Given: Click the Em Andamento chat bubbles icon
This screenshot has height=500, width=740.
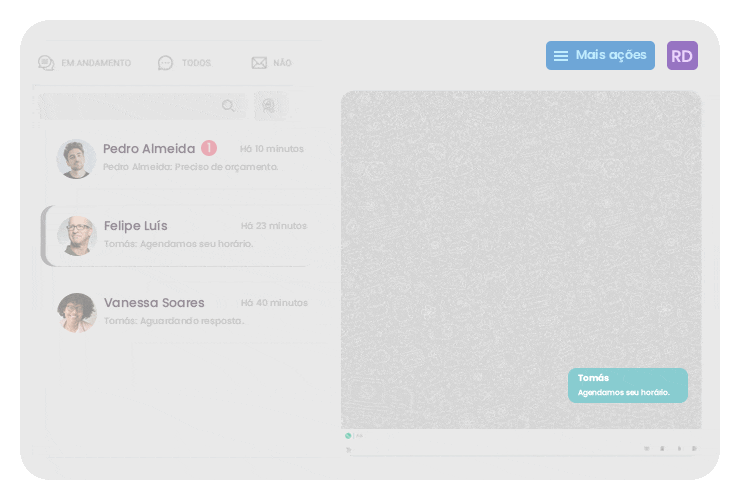Looking at the screenshot, I should [x=46, y=63].
